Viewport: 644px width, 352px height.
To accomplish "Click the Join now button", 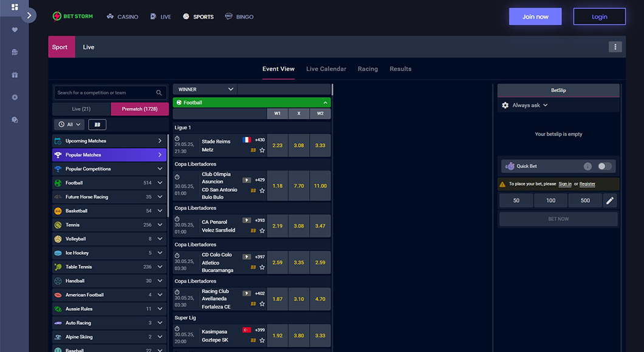I will (x=535, y=17).
